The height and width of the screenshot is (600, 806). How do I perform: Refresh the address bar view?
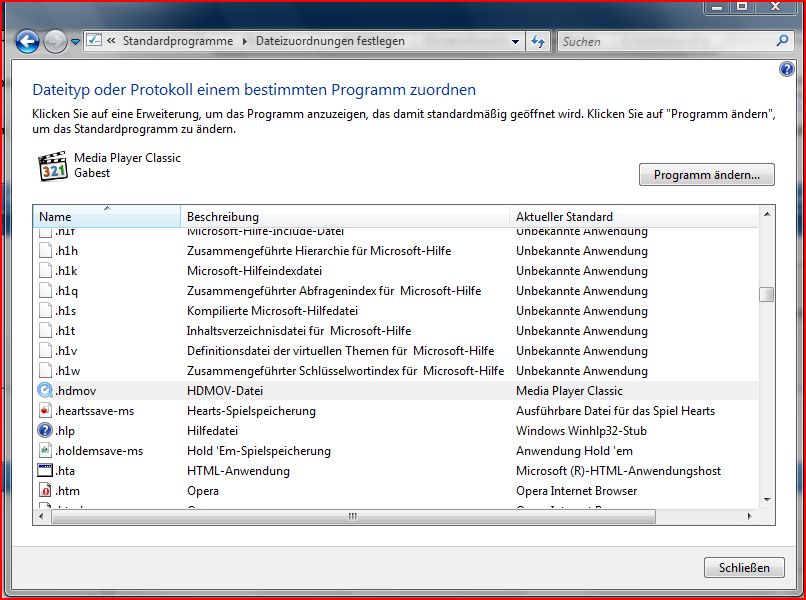[538, 41]
